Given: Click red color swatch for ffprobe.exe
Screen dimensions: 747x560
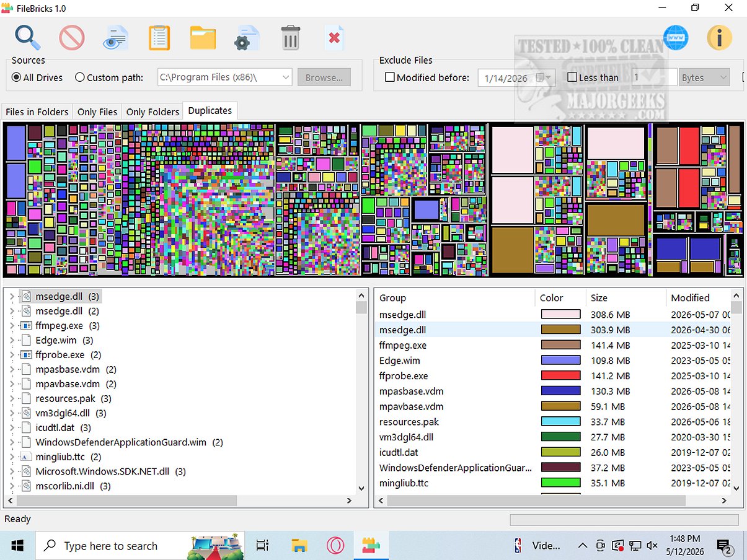Looking at the screenshot, I should tap(560, 376).
